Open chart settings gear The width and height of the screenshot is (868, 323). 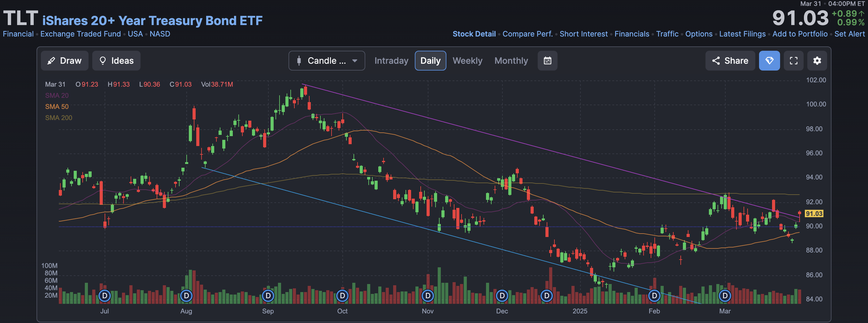817,61
